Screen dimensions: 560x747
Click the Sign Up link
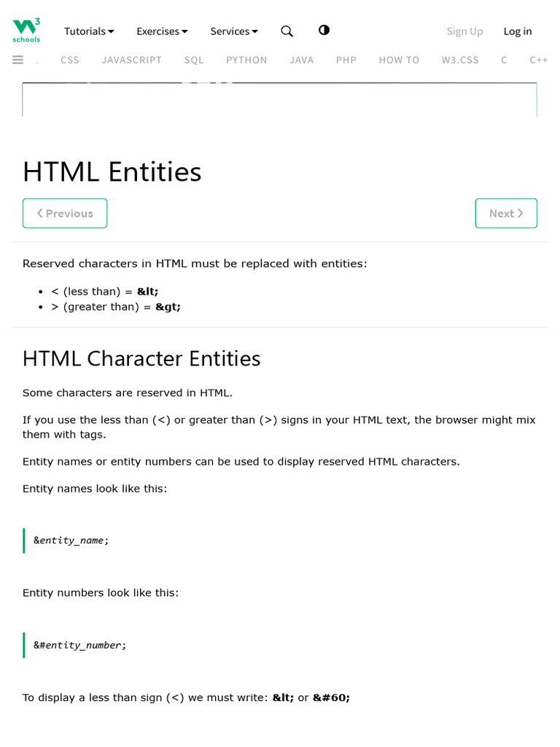point(464,31)
